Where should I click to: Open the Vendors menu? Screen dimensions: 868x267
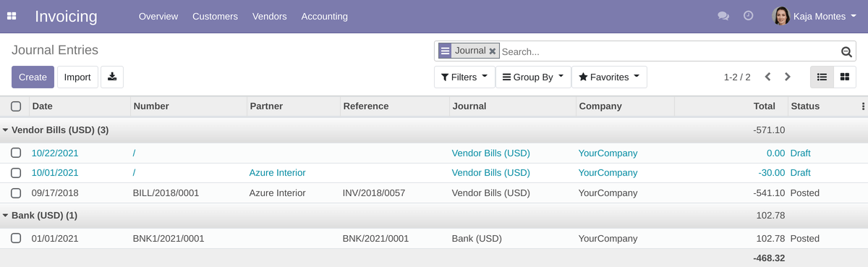tap(270, 16)
